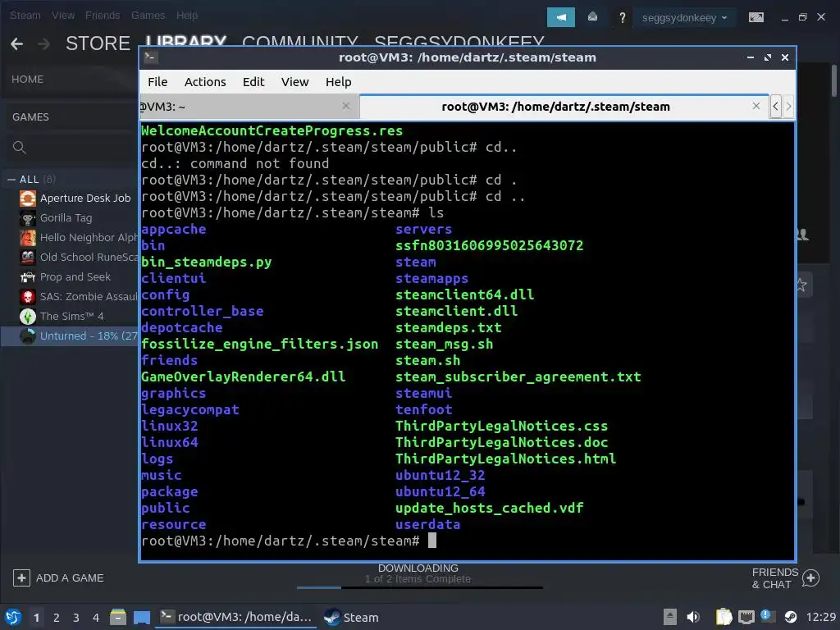The width and height of the screenshot is (840, 630).
Task: Click 'steam_subscriber_agreement.txt' in terminal output
Action: click(x=518, y=377)
